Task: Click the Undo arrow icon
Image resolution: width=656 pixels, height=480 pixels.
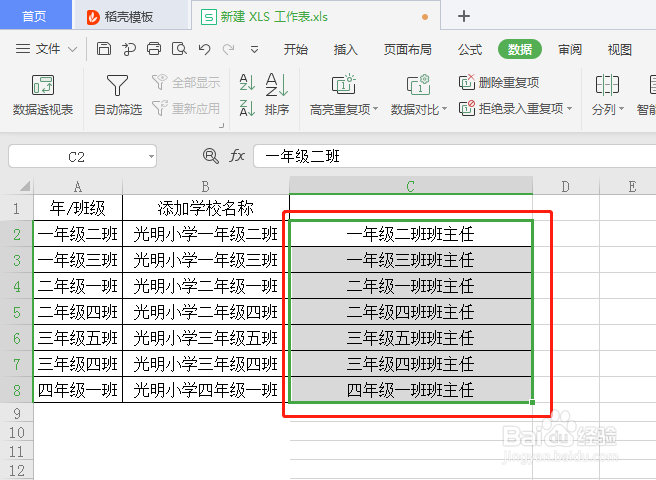Action: tap(204, 49)
